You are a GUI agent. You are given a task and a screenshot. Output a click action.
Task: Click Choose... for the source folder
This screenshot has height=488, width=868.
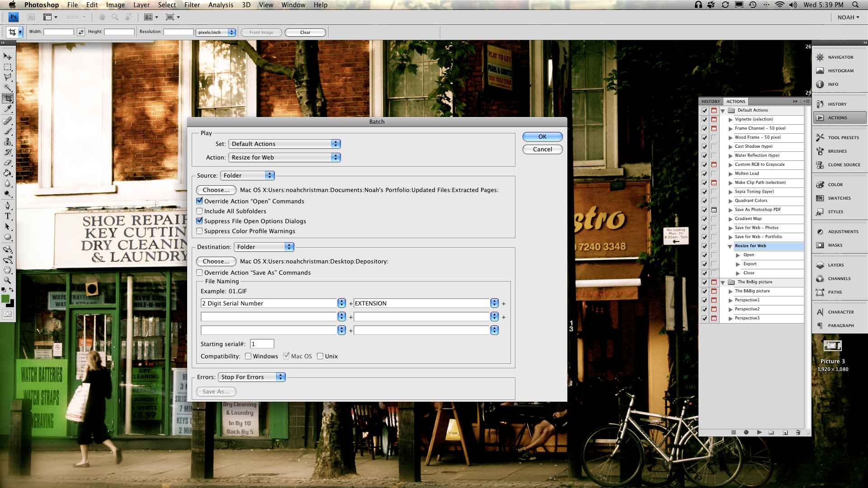[216, 190]
